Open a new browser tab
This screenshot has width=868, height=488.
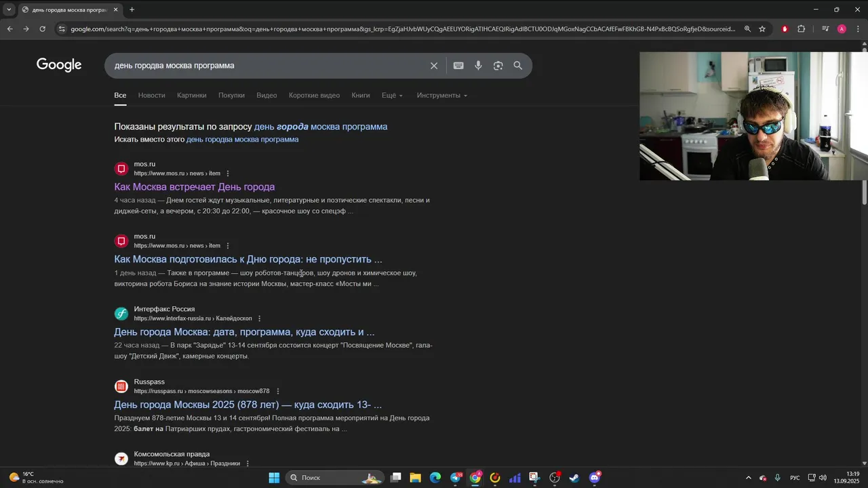click(x=132, y=9)
